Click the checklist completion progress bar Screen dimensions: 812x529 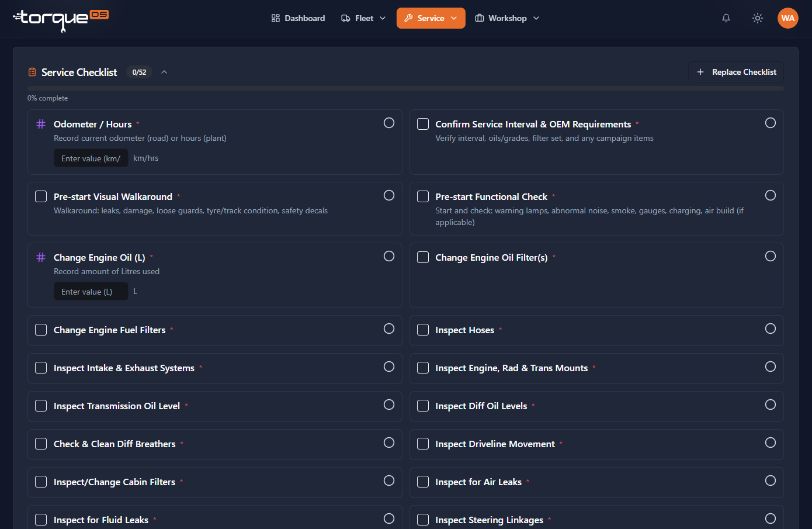click(405, 88)
